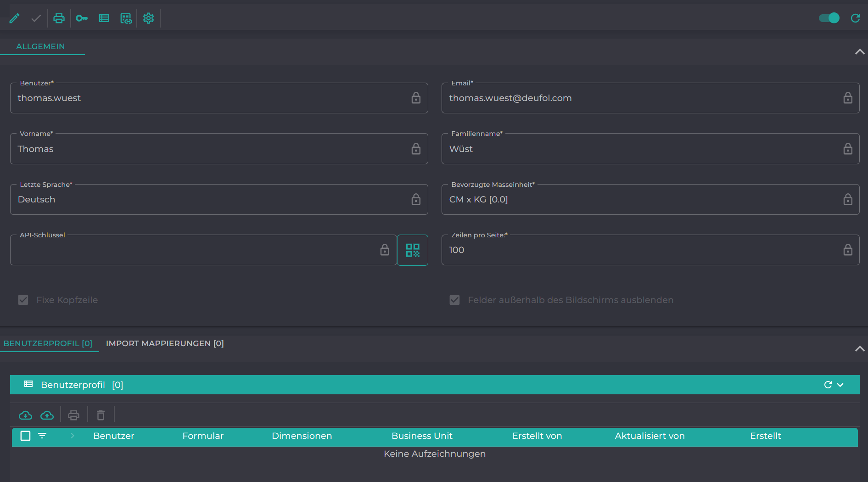Select the ALLGEMEIN tab

tap(40, 46)
